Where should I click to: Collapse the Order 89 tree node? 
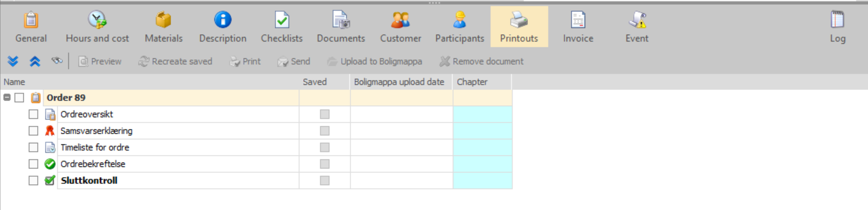(x=7, y=97)
